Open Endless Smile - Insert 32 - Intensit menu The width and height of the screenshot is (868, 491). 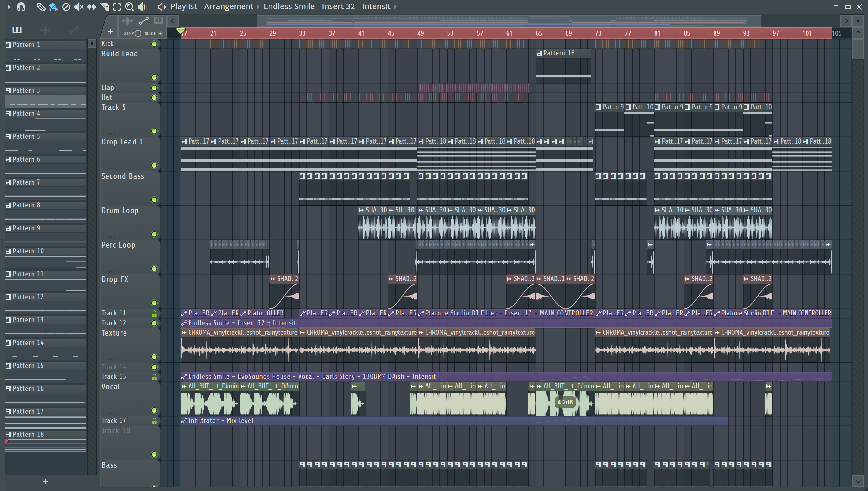pos(327,6)
